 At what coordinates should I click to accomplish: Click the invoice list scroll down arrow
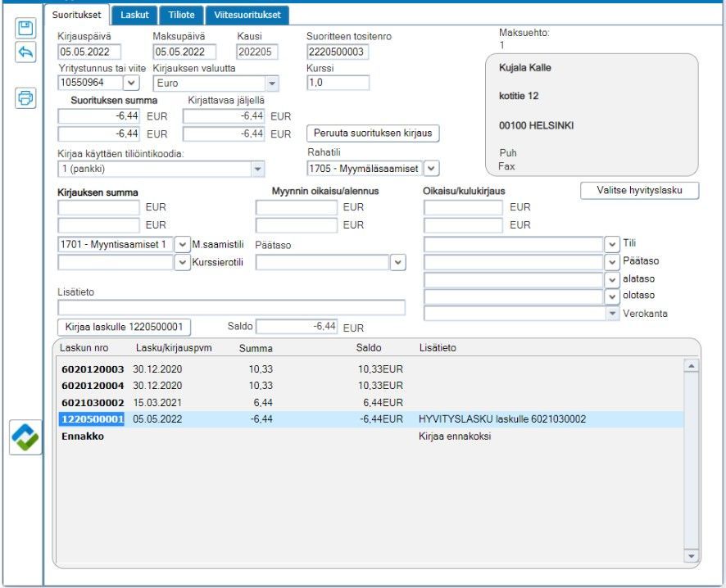point(691,556)
